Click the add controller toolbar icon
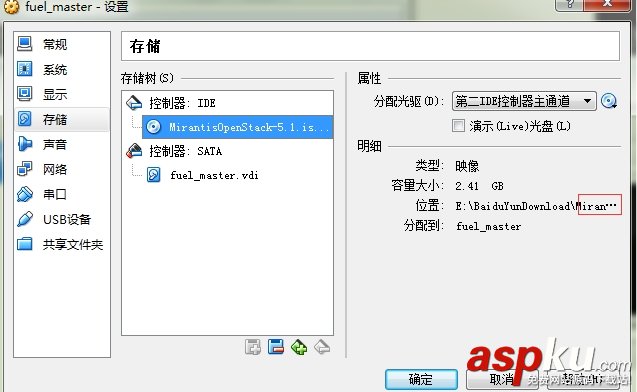Image resolution: width=637 pixels, height=392 pixels. tap(299, 347)
